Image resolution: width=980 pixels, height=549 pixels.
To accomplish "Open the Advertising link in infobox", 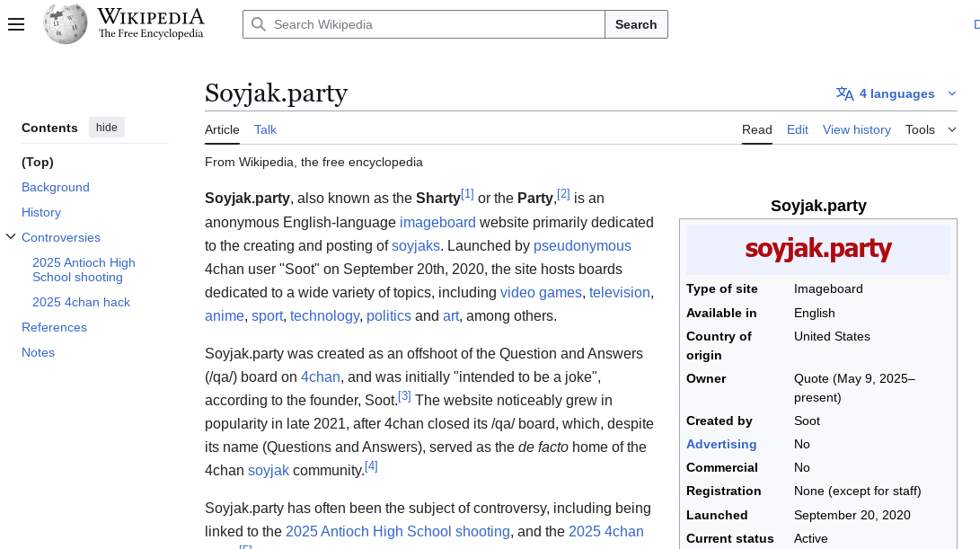I will click(721, 444).
